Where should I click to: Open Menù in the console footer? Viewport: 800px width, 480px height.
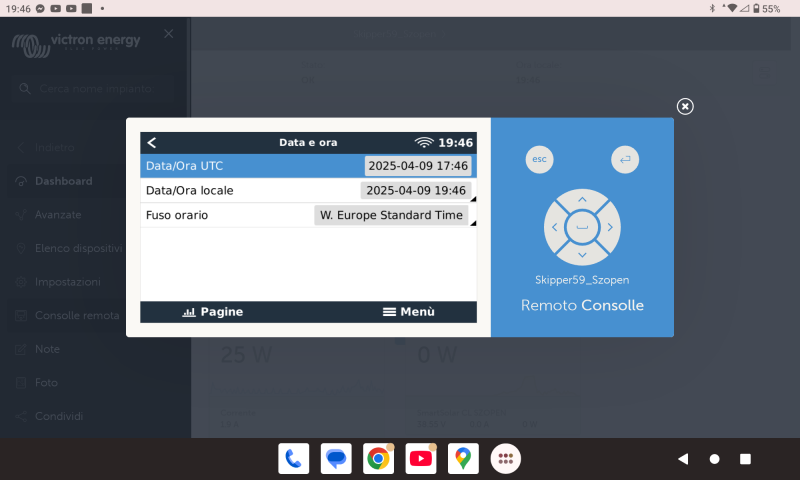coord(409,312)
